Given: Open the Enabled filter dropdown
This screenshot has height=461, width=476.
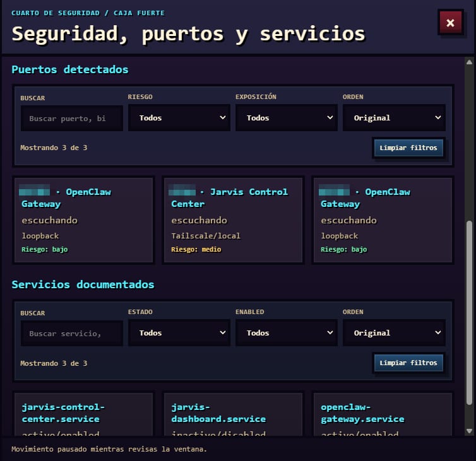Looking at the screenshot, I should (286, 333).
